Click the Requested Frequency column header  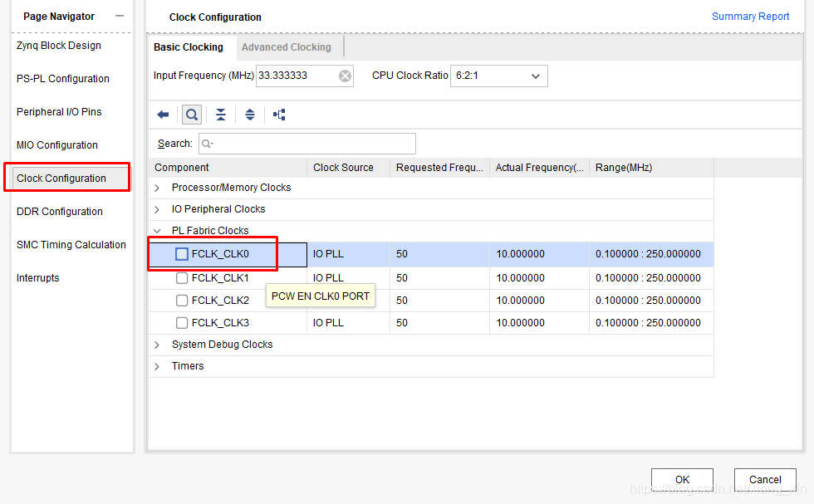pos(439,168)
